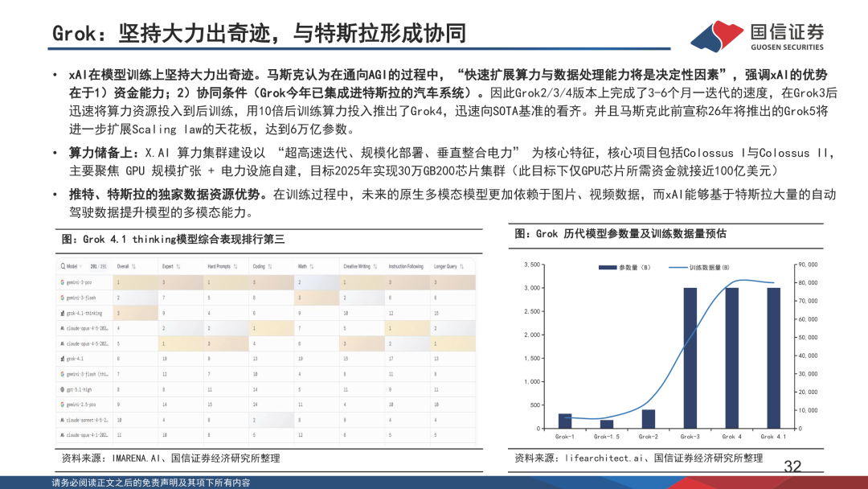Click the Overall rank 3 cell for grok-4.1-thinking
The image size is (868, 489).
click(x=136, y=314)
